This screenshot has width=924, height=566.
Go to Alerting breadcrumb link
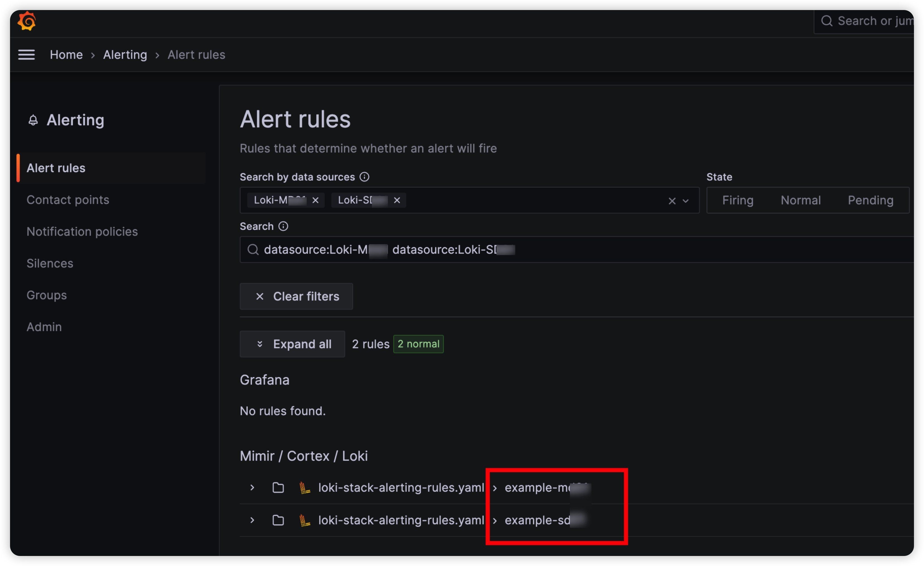(x=125, y=55)
